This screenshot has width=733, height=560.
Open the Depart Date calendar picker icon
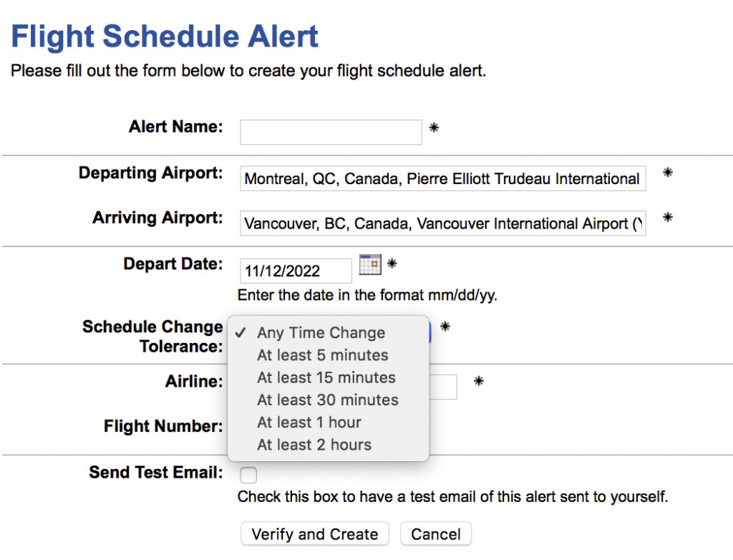tap(370, 265)
